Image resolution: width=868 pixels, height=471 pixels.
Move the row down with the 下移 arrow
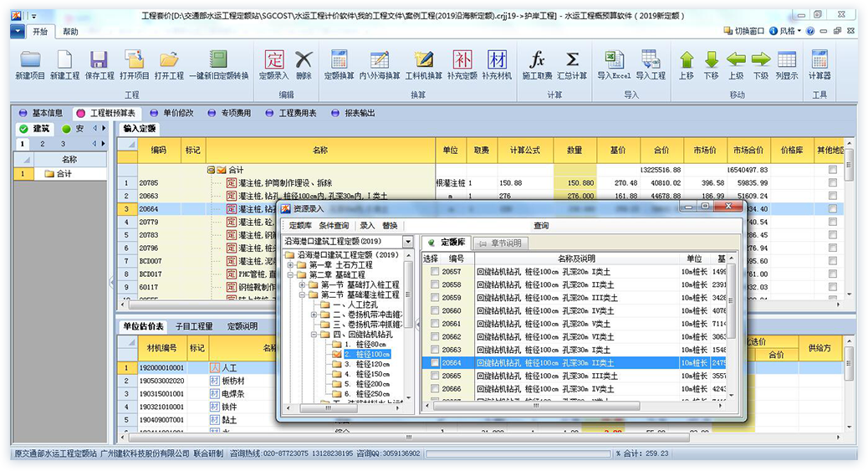click(x=712, y=59)
